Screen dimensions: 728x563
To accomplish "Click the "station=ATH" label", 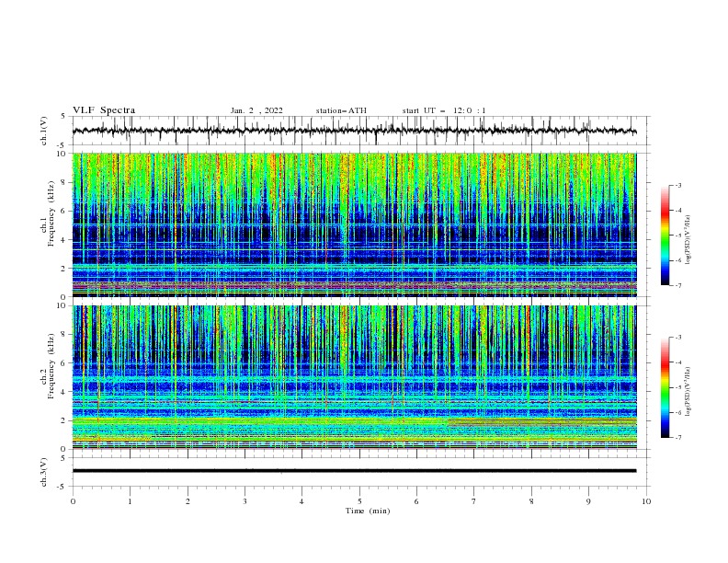I will coord(341,110).
